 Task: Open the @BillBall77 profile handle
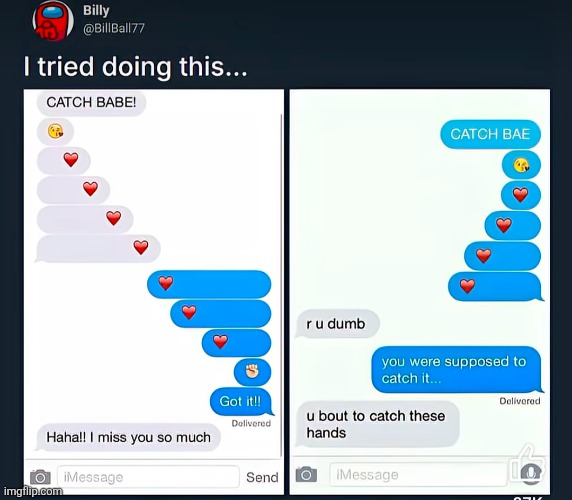tap(114, 28)
